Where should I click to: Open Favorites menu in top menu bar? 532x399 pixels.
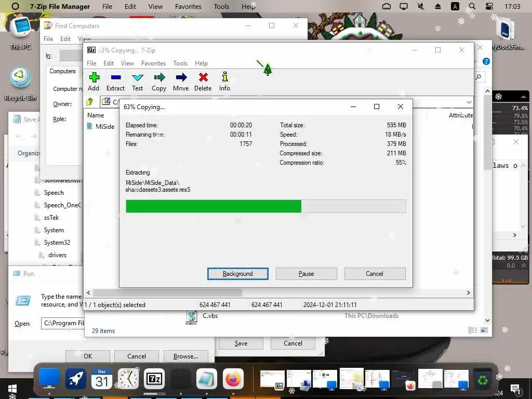pos(188,6)
